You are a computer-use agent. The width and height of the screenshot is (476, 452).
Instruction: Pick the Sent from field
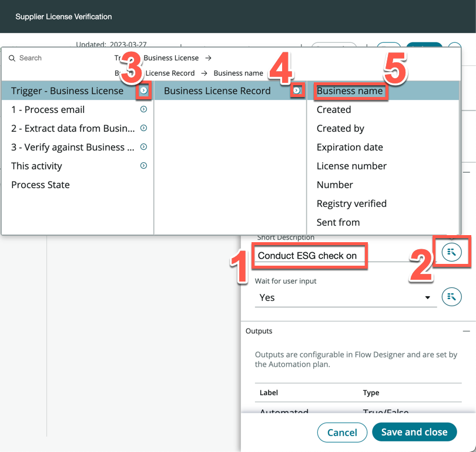pyautogui.click(x=338, y=222)
